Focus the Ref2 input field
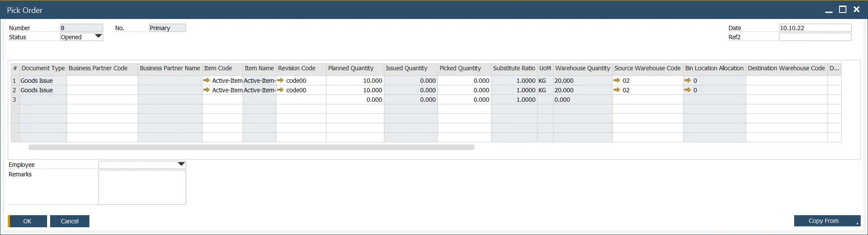Image resolution: width=868 pixels, height=235 pixels. [815, 37]
